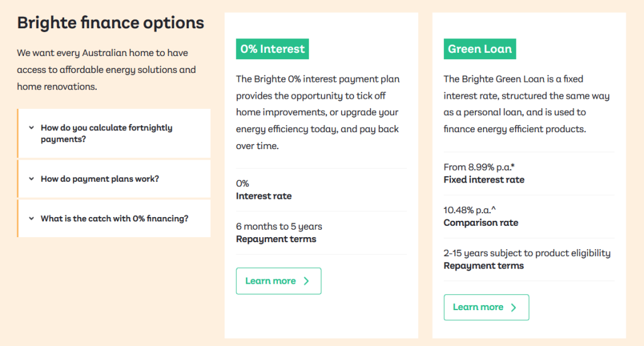Click the intro text about Australian homes
Screen dimensions: 644x346
(106, 69)
